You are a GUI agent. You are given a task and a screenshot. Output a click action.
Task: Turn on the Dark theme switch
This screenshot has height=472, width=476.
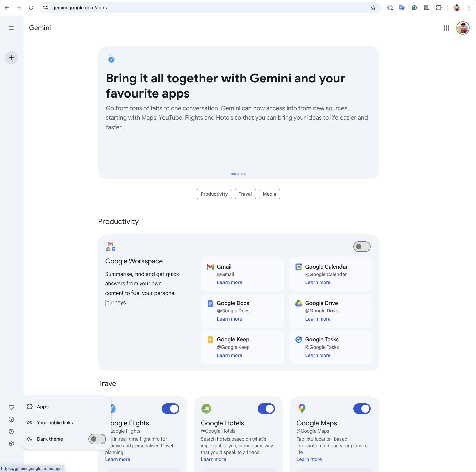click(97, 439)
